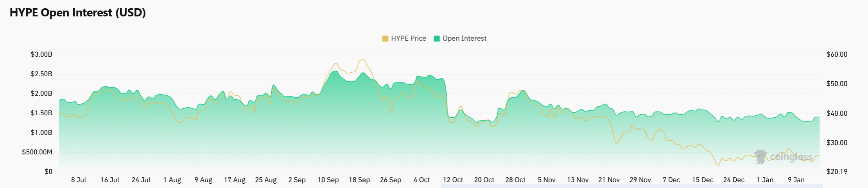The height and width of the screenshot is (188, 868).
Task: Click the coinglass watermark logo icon
Action: pyautogui.click(x=760, y=157)
